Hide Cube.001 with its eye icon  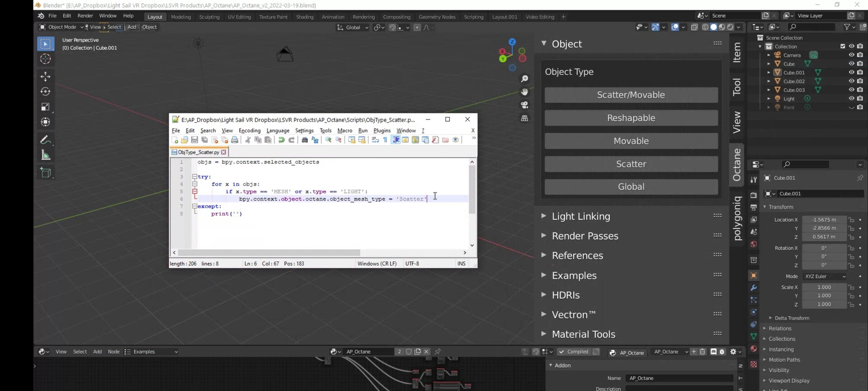(x=851, y=72)
